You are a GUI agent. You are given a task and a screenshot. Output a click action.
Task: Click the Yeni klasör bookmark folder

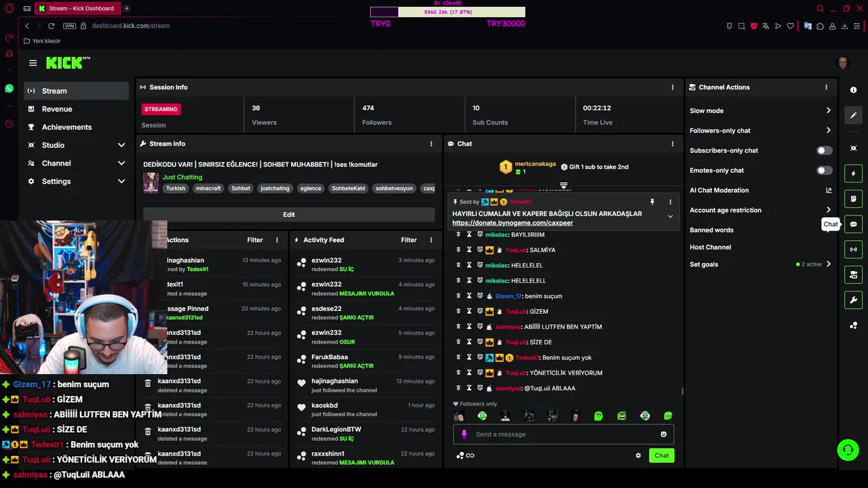pyautogui.click(x=42, y=41)
